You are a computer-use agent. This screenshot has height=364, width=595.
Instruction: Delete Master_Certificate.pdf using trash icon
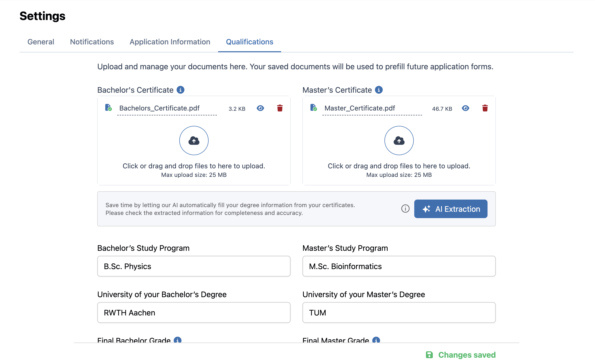click(x=485, y=108)
